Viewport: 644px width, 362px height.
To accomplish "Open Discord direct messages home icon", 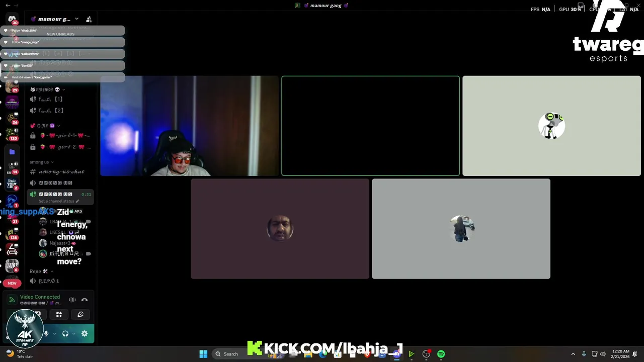I will [x=12, y=19].
